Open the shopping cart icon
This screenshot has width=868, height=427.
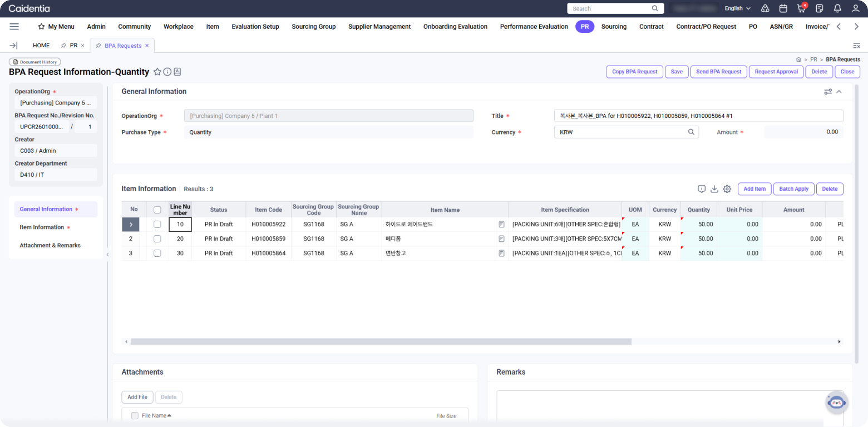[801, 8]
